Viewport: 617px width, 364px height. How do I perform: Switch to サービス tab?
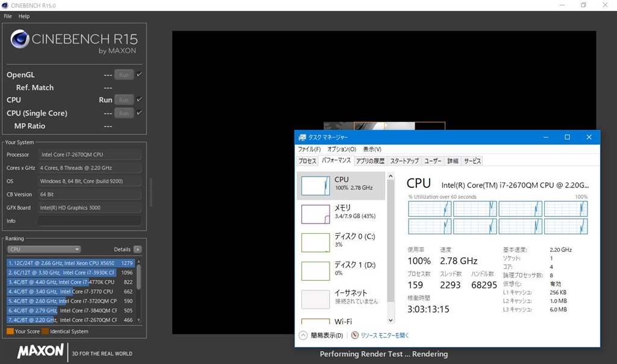(x=472, y=161)
